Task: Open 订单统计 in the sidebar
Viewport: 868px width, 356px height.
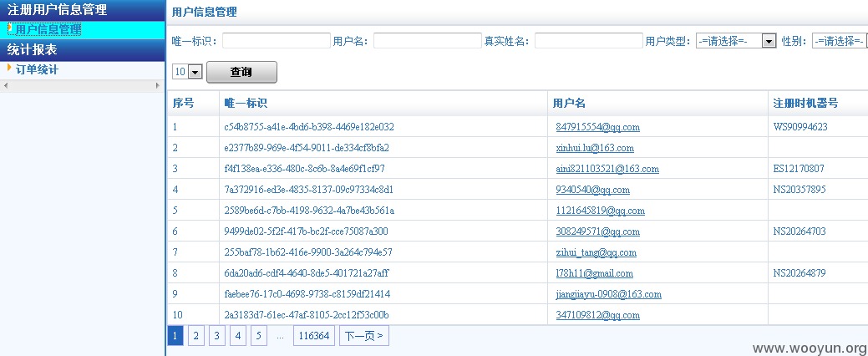Action: (37, 69)
